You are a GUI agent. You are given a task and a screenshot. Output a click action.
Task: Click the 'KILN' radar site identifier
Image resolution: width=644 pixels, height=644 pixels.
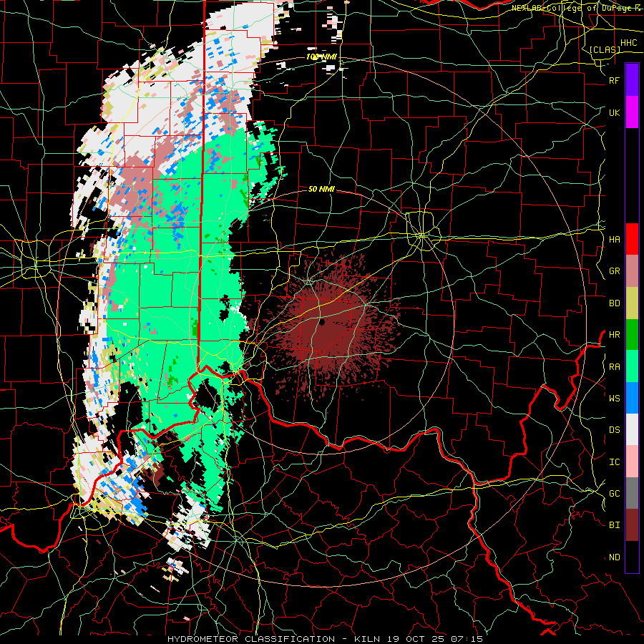point(367,639)
